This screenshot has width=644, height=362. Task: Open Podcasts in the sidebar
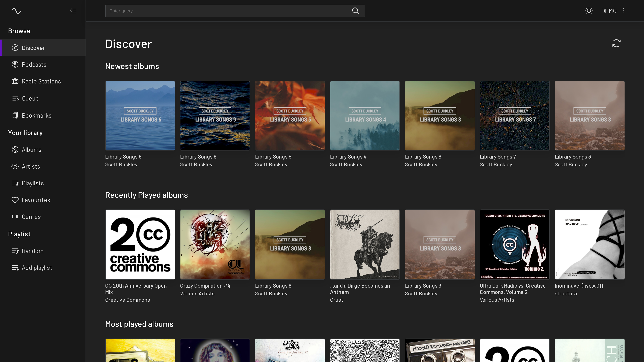[34, 65]
